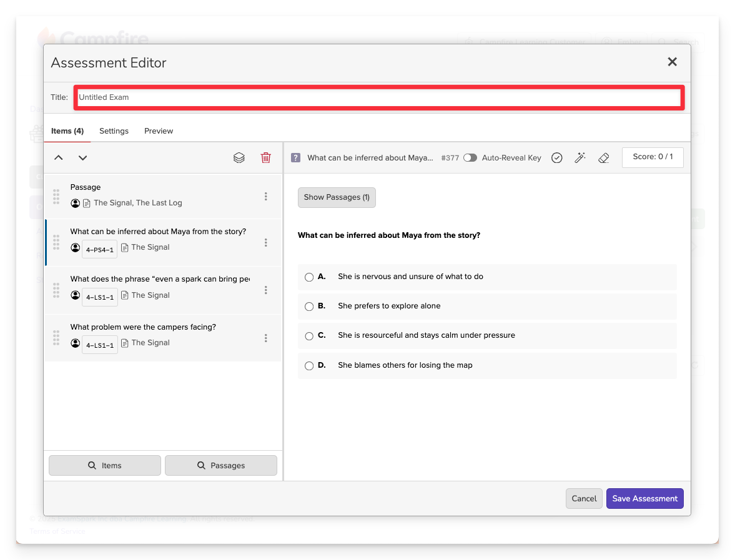Grab the drag handle on the Passage row
735x560 pixels.
tap(56, 196)
